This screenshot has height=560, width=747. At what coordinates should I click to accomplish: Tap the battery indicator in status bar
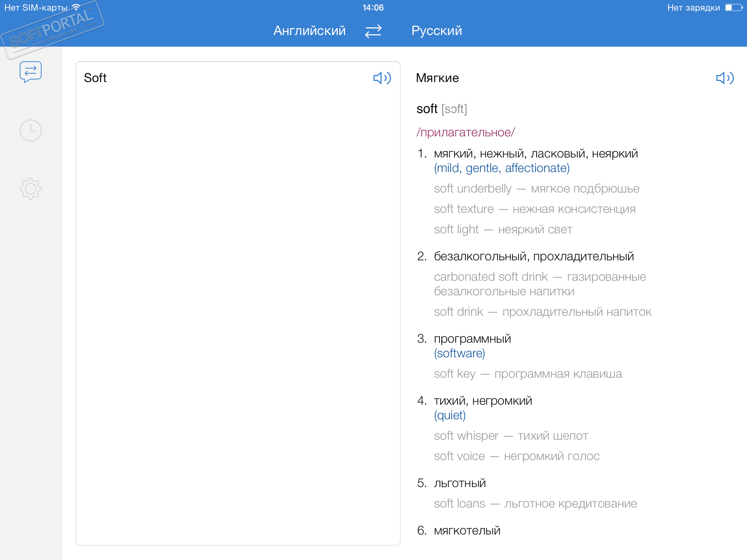point(734,8)
